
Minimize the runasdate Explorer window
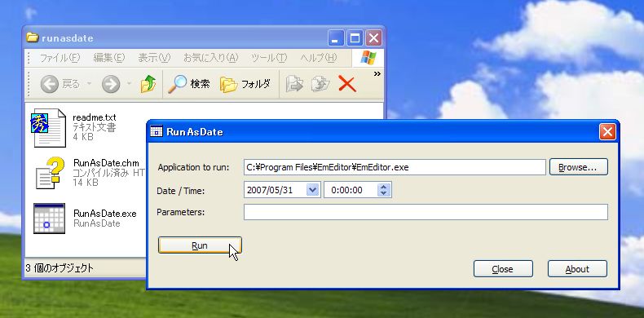coord(336,38)
